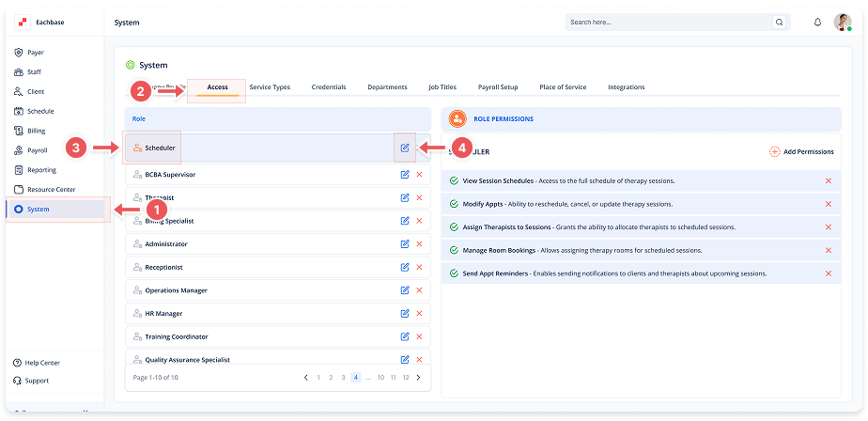Go to previous page of roles
This screenshot has height=421, width=868.
click(x=306, y=378)
